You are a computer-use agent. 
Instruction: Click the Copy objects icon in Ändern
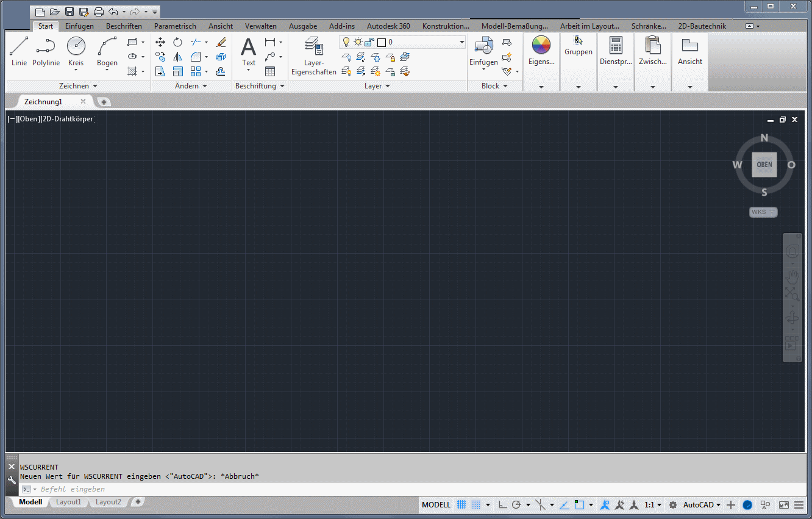pos(160,57)
